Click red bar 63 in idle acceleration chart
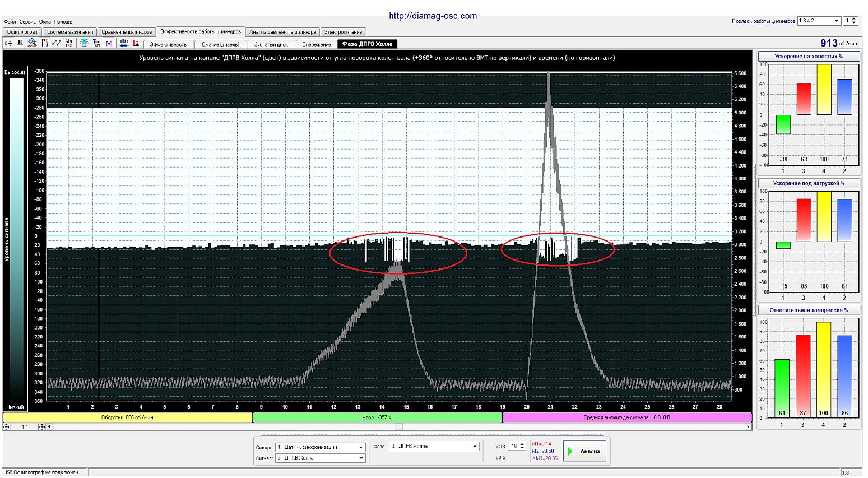Viewport: 868px width, 478px height. coord(804,99)
